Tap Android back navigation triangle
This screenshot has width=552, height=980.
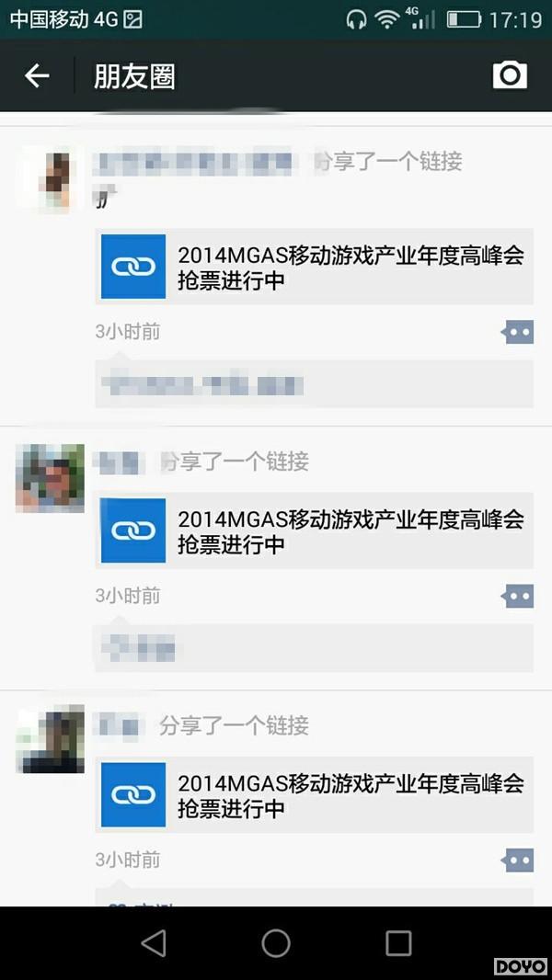pos(154,942)
